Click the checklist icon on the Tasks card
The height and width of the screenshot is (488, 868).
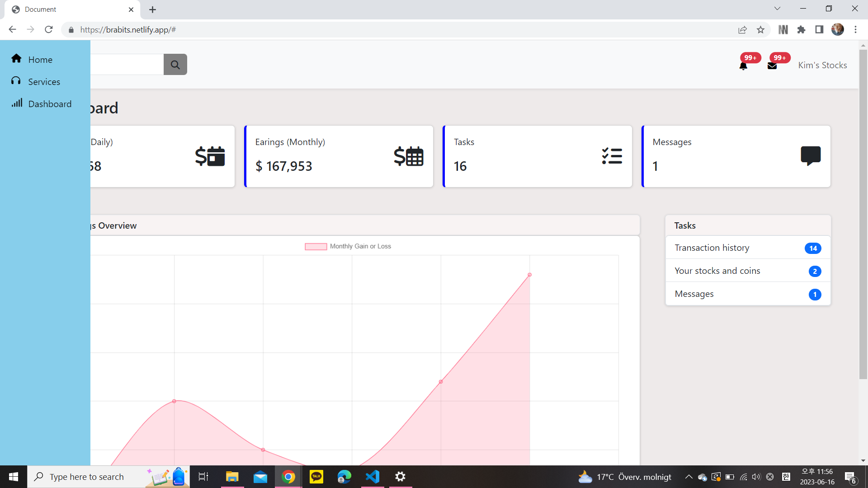coord(612,156)
